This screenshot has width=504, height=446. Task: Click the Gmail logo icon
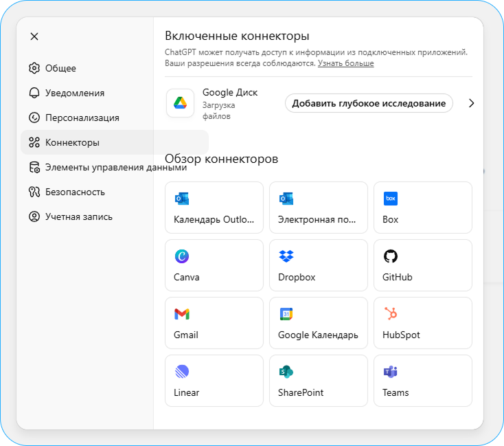pyautogui.click(x=182, y=314)
